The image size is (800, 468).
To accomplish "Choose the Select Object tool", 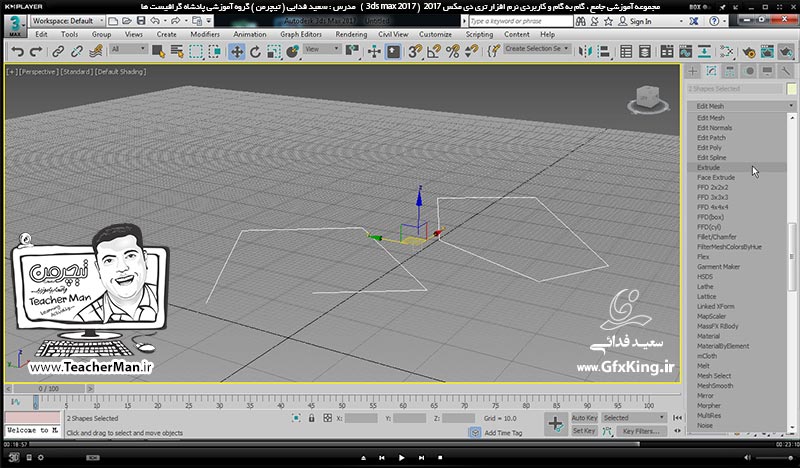I will click(158, 51).
